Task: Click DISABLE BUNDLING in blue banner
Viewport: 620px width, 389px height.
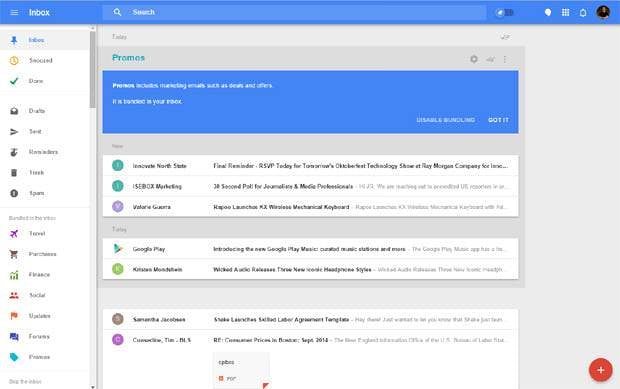Action: pos(446,120)
